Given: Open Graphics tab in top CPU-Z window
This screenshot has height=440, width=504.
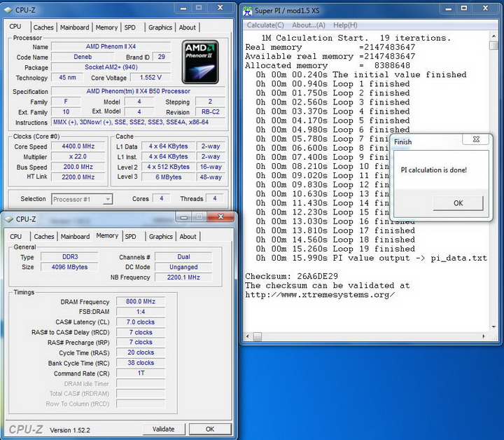Looking at the screenshot, I should pyautogui.click(x=160, y=27).
